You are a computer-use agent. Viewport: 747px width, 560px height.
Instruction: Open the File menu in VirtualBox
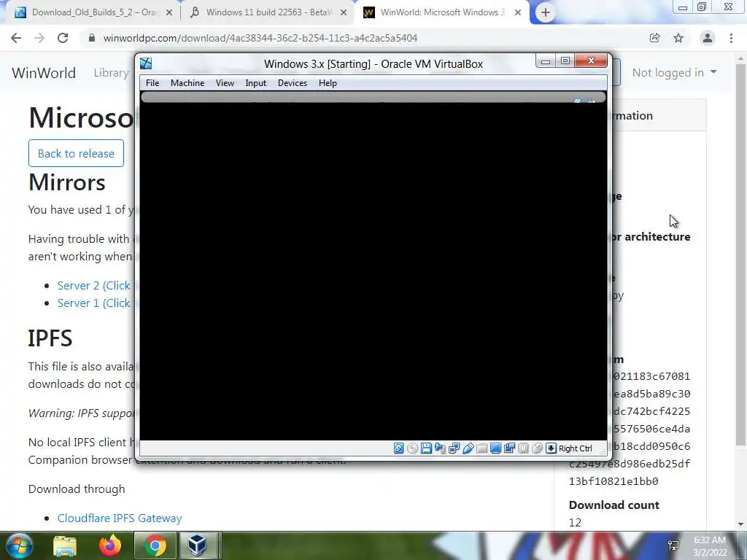152,83
